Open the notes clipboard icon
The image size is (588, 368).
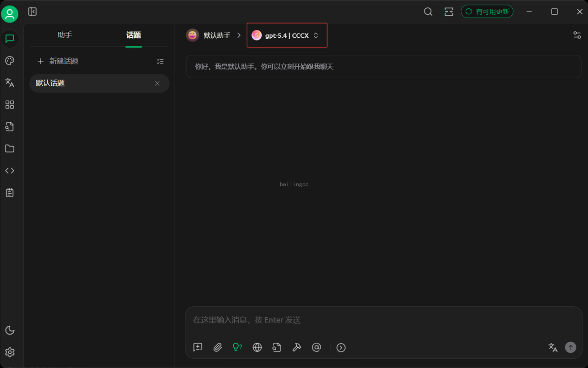pos(10,193)
